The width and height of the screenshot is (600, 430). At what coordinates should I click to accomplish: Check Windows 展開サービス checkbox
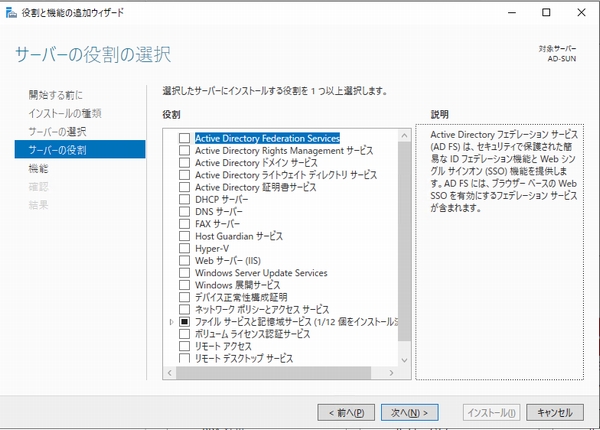[x=184, y=285]
